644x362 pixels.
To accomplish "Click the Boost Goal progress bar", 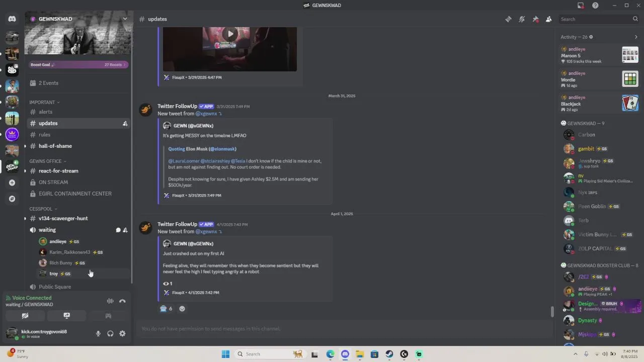I will click(x=78, y=64).
